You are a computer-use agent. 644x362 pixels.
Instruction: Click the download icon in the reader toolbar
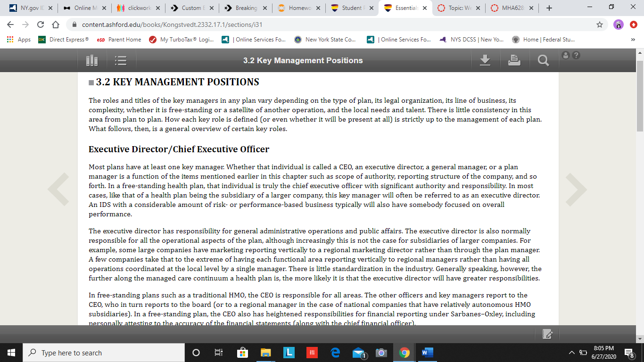point(485,60)
